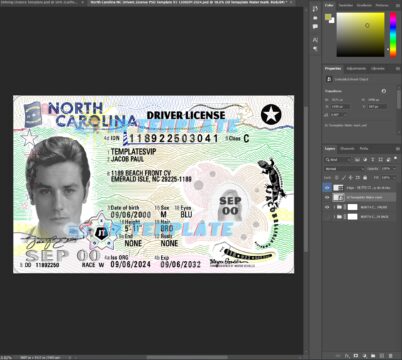402x360 pixels.
Task: Filter layers by adjustment layer icon
Action: click(x=365, y=160)
